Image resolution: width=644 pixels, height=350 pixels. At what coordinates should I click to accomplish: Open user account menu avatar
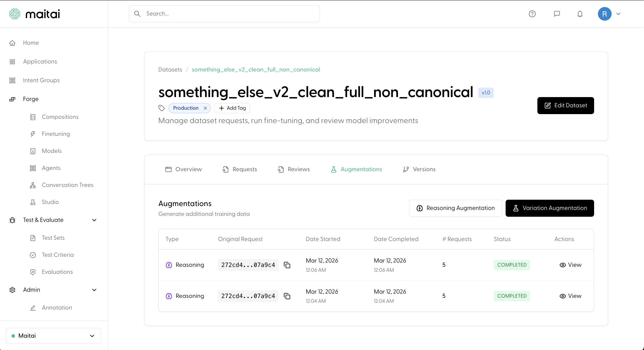pyautogui.click(x=605, y=14)
